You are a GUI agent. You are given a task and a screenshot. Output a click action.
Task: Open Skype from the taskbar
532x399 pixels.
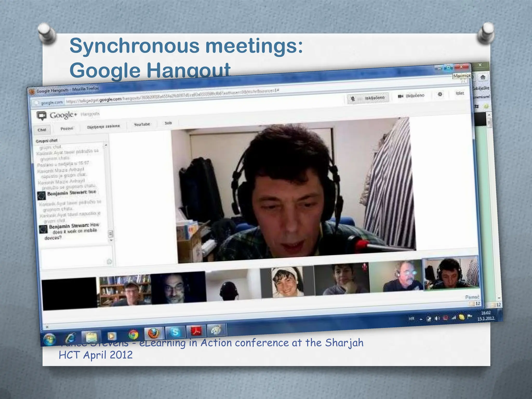(175, 332)
